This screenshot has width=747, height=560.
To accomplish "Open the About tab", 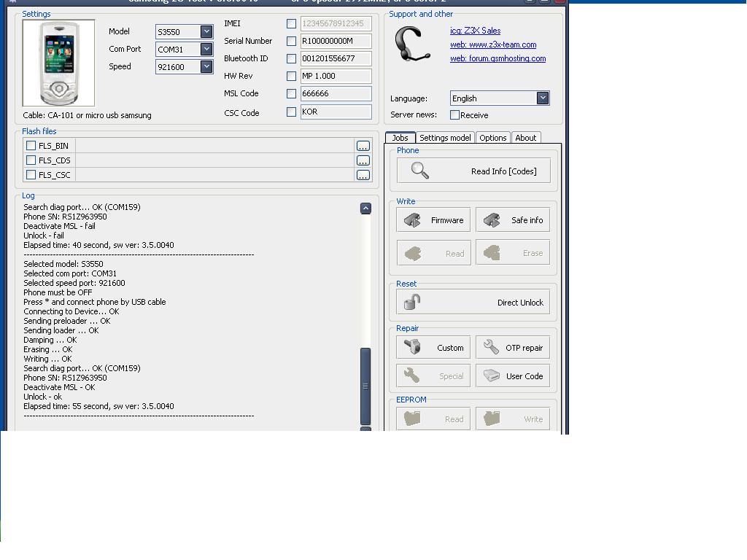I will click(525, 138).
